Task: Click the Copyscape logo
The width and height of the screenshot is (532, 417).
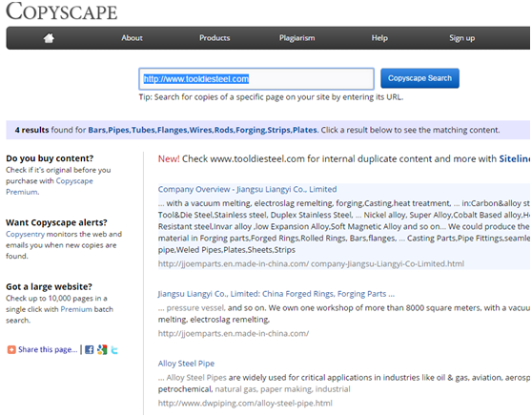Action: (62, 11)
